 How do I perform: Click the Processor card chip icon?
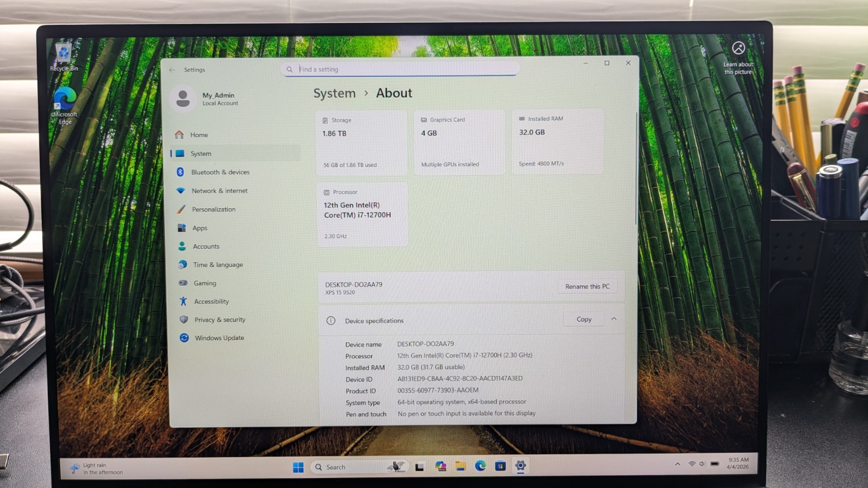(x=327, y=192)
